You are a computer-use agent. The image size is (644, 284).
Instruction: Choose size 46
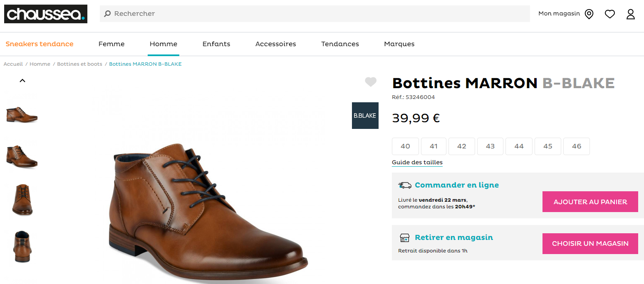tap(577, 146)
